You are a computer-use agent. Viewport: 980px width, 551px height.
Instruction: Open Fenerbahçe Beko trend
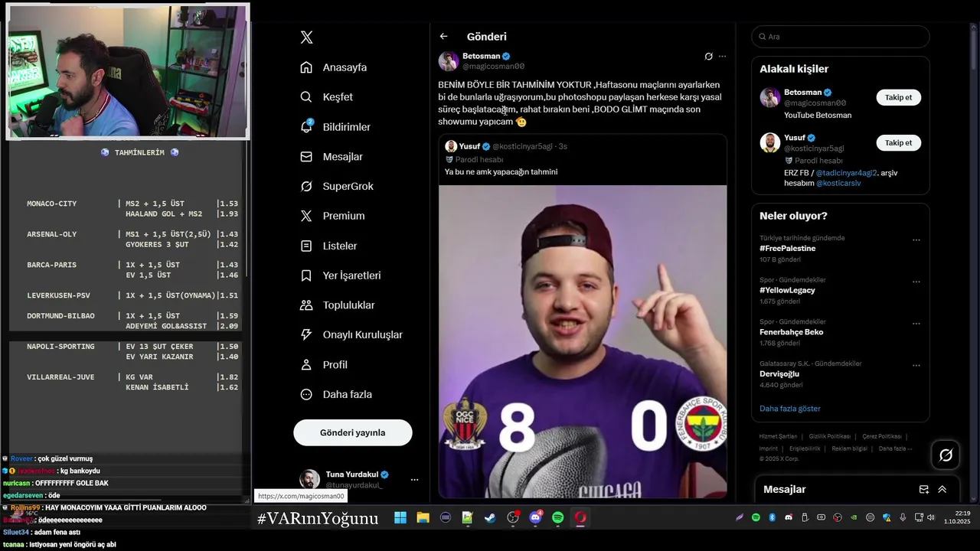click(791, 332)
